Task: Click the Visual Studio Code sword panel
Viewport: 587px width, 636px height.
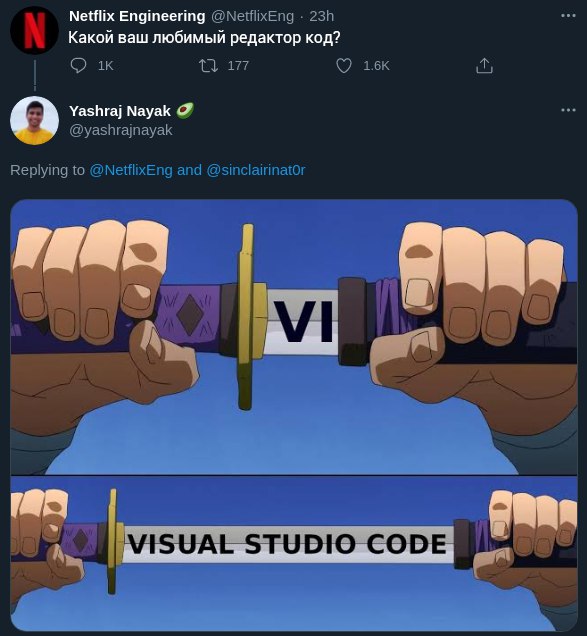Action: click(x=294, y=553)
